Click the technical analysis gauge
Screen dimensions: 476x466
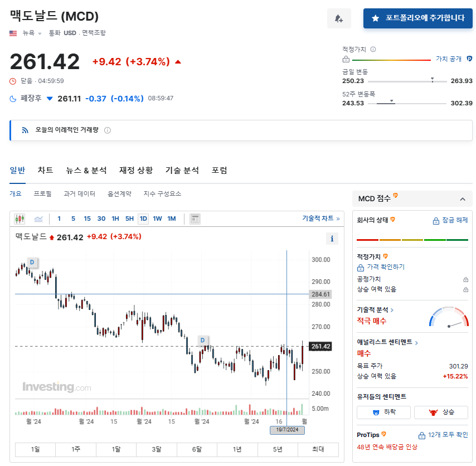pos(449,317)
